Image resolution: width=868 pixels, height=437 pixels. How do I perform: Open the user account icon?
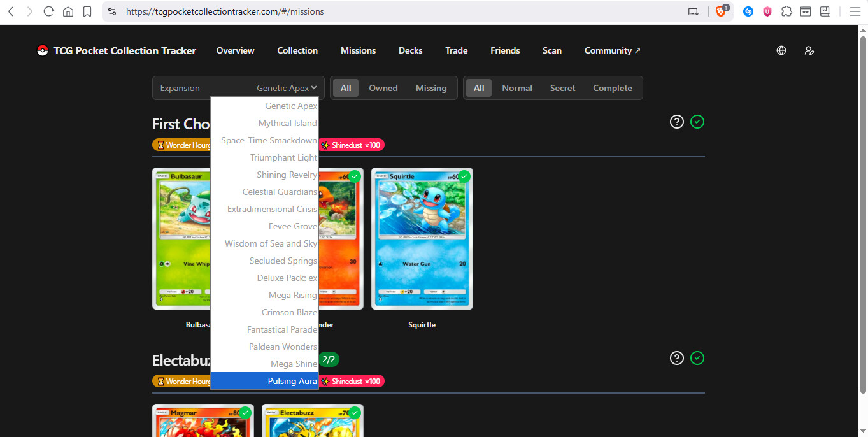pyautogui.click(x=809, y=50)
